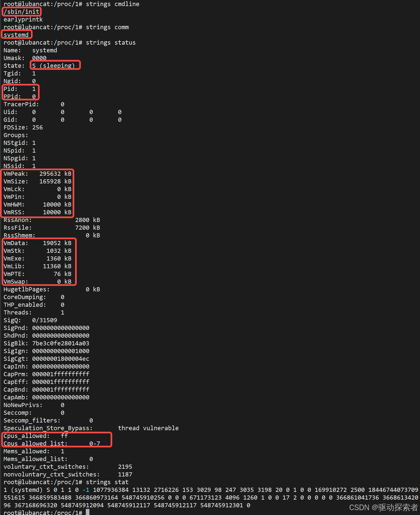Image resolution: width=420 pixels, height=515 pixels.
Task: Select the nonvoluntary_ctxt_switches value 1187
Action: pos(125,474)
